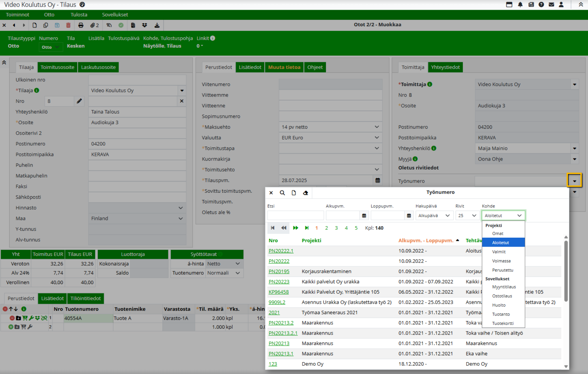Image resolution: width=588 pixels, height=374 pixels.
Task: Click the red trash delete icon
Action: coord(68,25)
